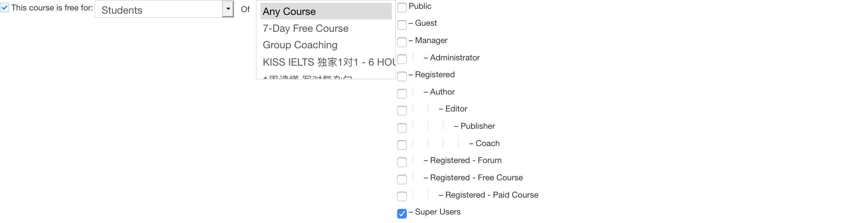Screen dimensions: 868x223
Task: Check the Publisher checkbox
Action: 402,128
